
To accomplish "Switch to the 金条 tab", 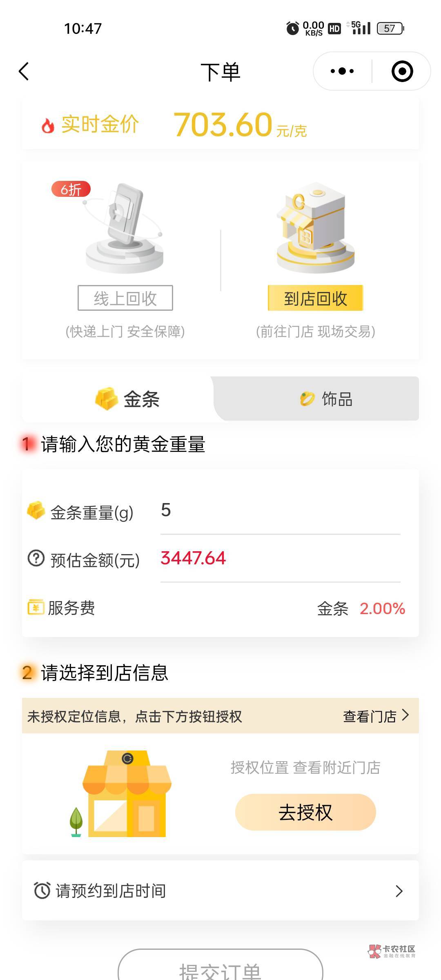I will coord(127,399).
